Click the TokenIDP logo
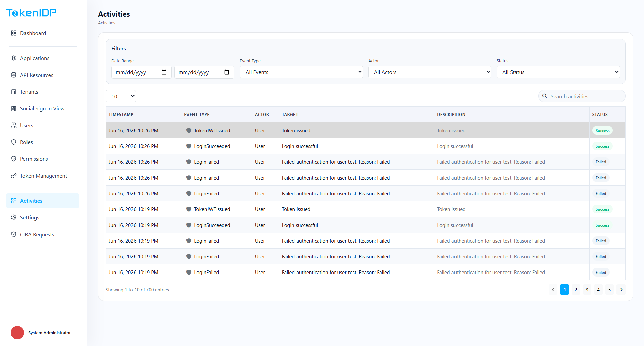This screenshot has height=346, width=644. (31, 13)
